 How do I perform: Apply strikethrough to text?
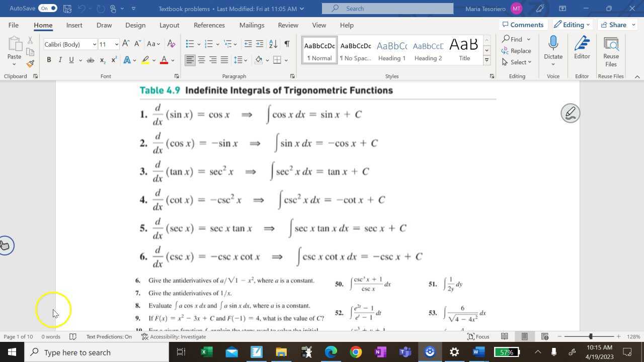(x=91, y=59)
